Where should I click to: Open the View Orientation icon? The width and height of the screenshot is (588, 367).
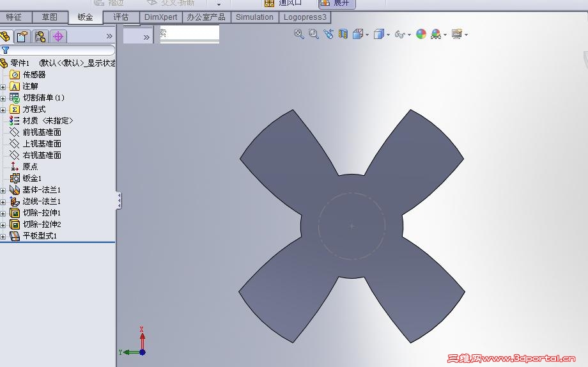pos(358,34)
